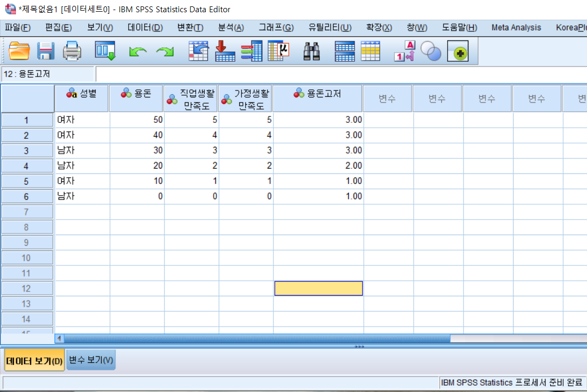Select row header number 12
The height and width of the screenshot is (392, 587).
click(27, 289)
